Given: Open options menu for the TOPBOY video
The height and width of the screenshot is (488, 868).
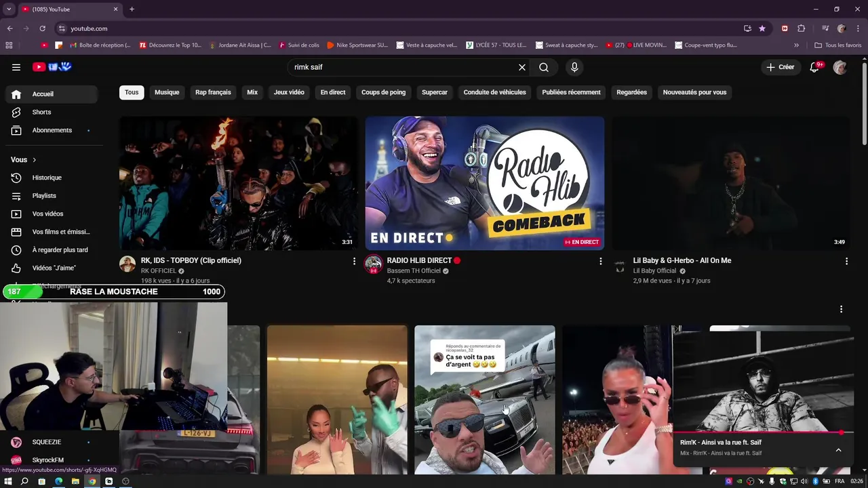Looking at the screenshot, I should tap(354, 261).
